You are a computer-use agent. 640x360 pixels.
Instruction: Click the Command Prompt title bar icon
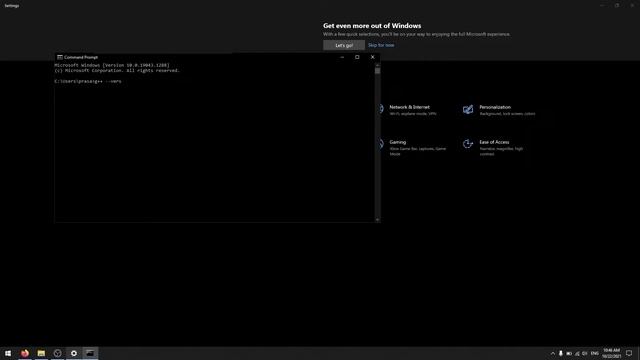tap(60, 57)
